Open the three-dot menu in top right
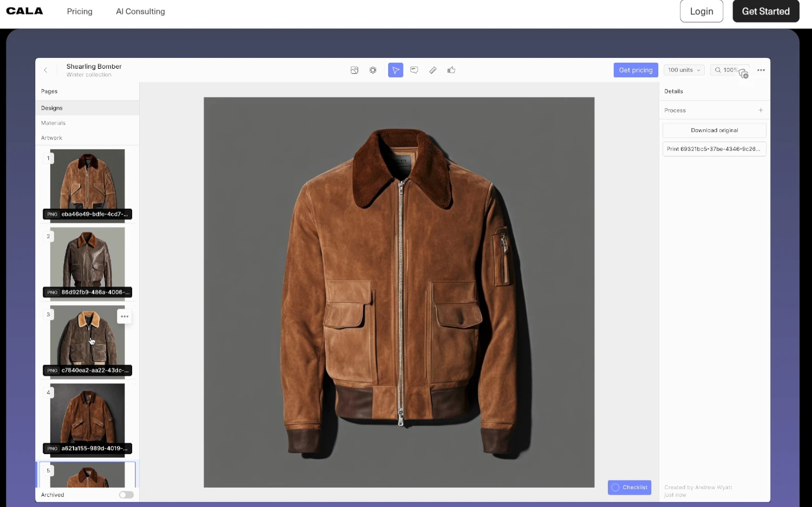 pyautogui.click(x=761, y=70)
